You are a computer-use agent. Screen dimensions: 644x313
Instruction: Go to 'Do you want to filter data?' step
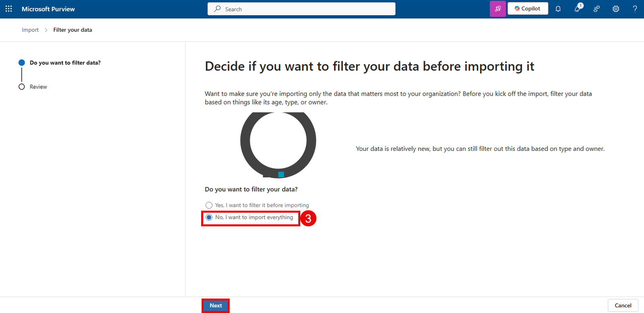65,63
